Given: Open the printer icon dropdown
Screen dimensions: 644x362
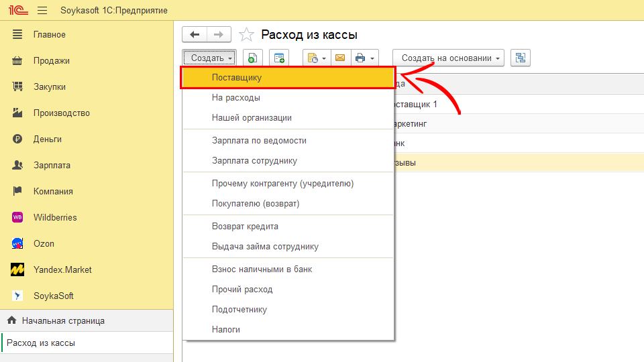Looking at the screenshot, I should (x=366, y=58).
